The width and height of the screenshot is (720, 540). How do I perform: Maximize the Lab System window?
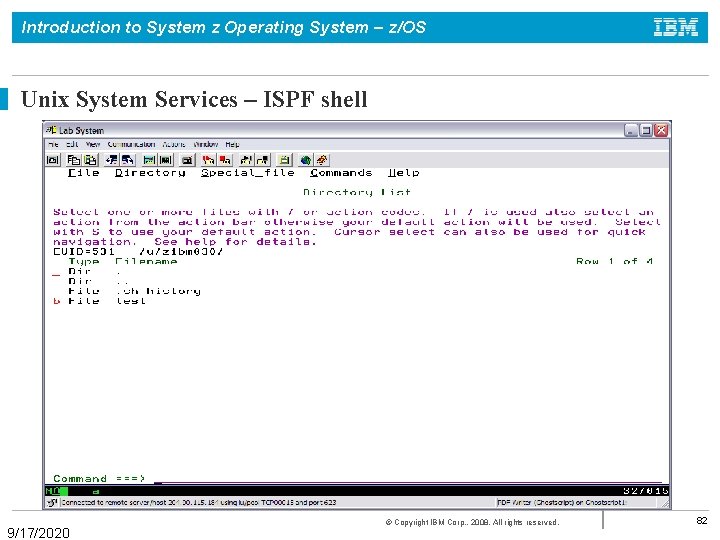[x=646, y=130]
